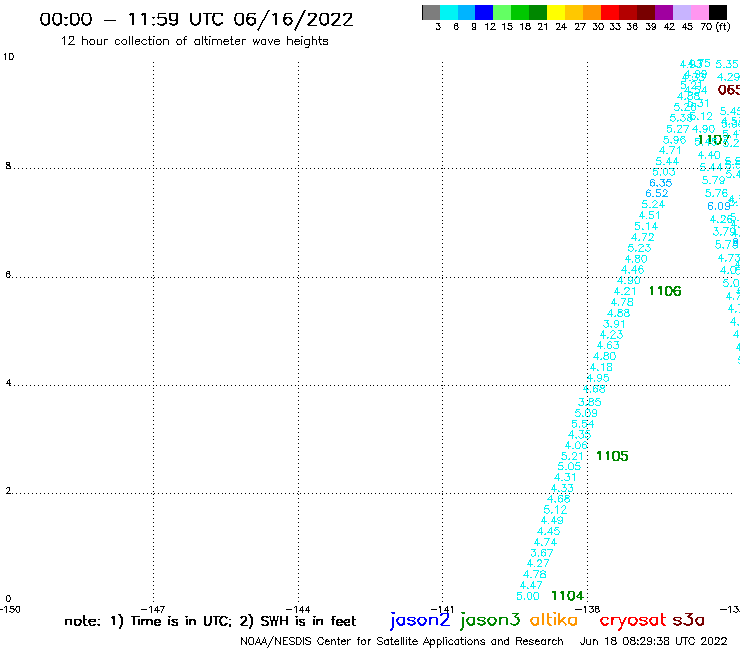Click the wave height value '3.91'

tap(614, 324)
